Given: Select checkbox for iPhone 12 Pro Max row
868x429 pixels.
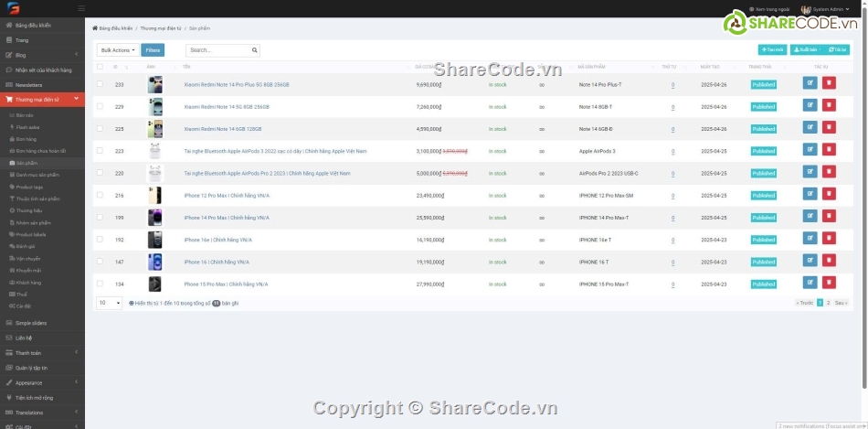Looking at the screenshot, I should [101, 195].
